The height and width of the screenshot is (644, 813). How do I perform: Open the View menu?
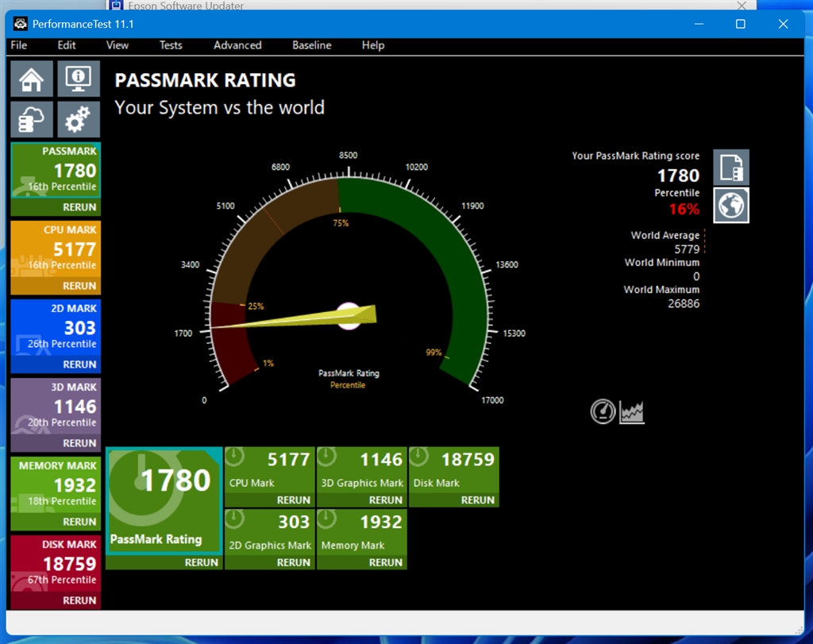pos(118,45)
